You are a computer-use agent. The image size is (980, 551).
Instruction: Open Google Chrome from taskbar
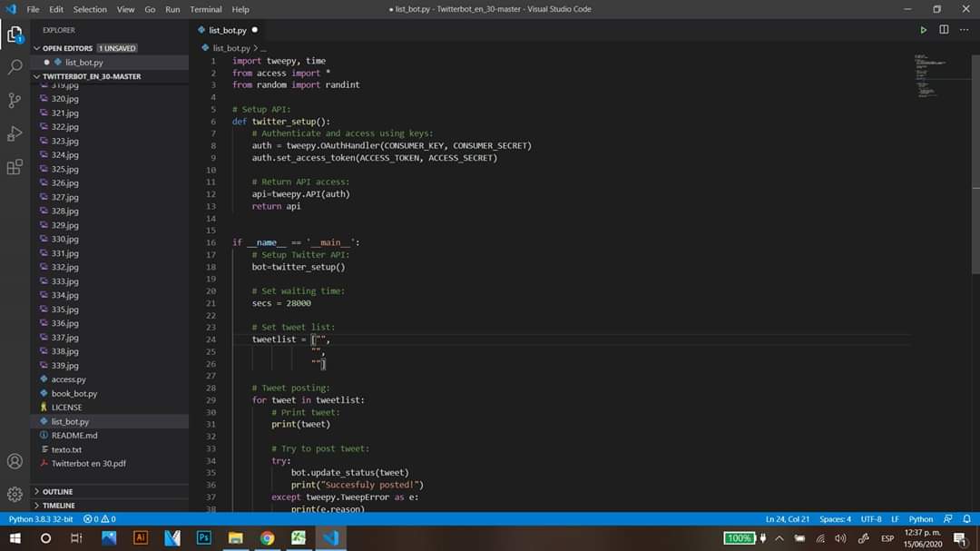pyautogui.click(x=267, y=538)
